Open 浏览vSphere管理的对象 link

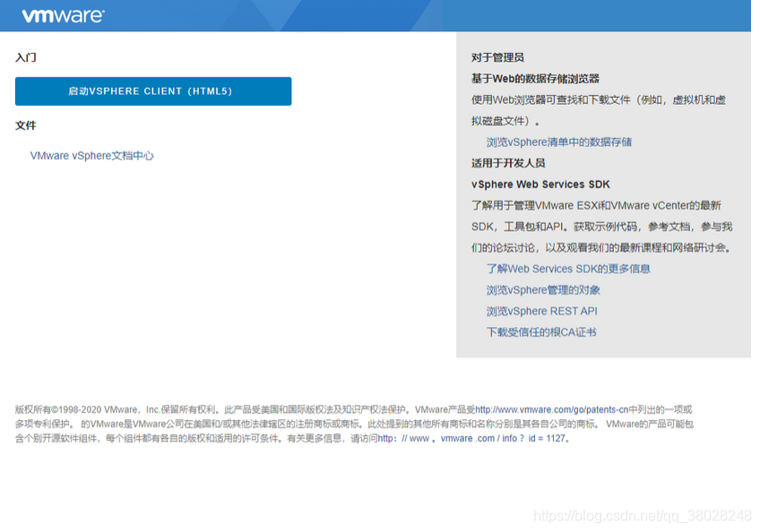coord(543,290)
